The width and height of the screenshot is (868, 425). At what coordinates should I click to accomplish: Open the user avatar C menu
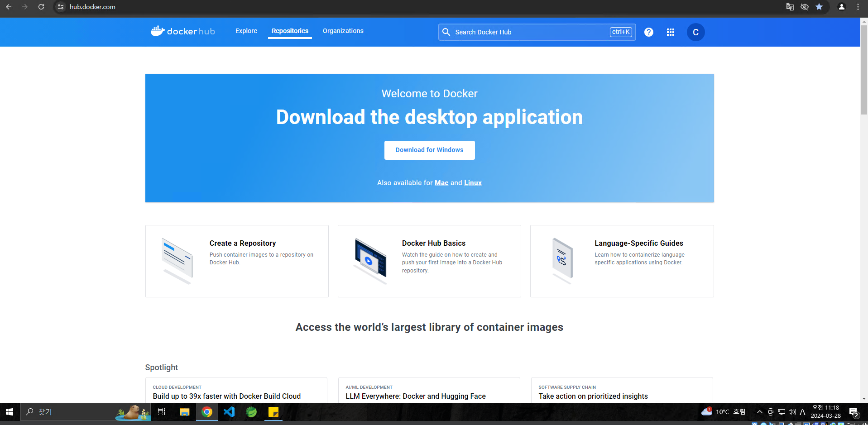pos(695,32)
